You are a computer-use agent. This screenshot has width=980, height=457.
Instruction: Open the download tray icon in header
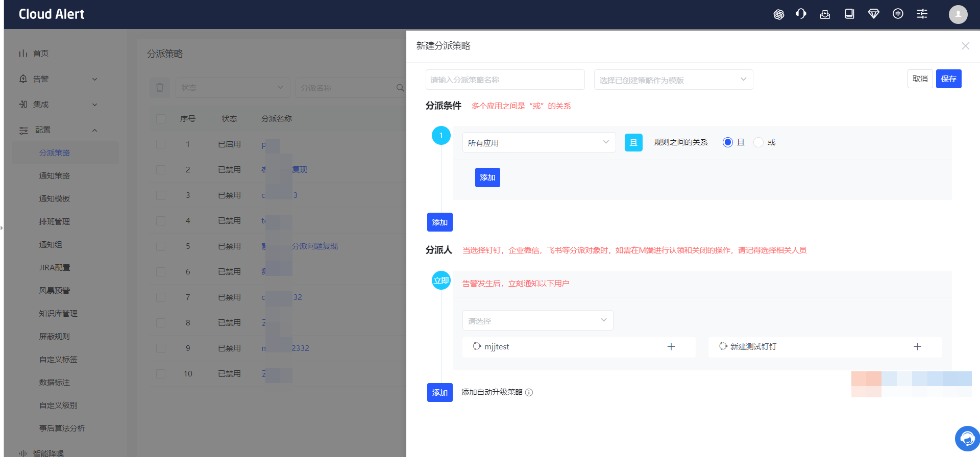pyautogui.click(x=825, y=14)
